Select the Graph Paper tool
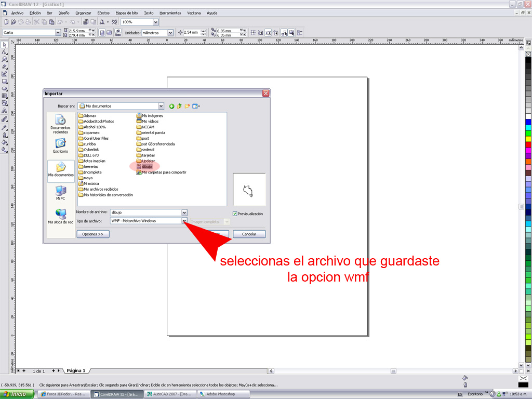The width and height of the screenshot is (532, 399). coord(4,96)
